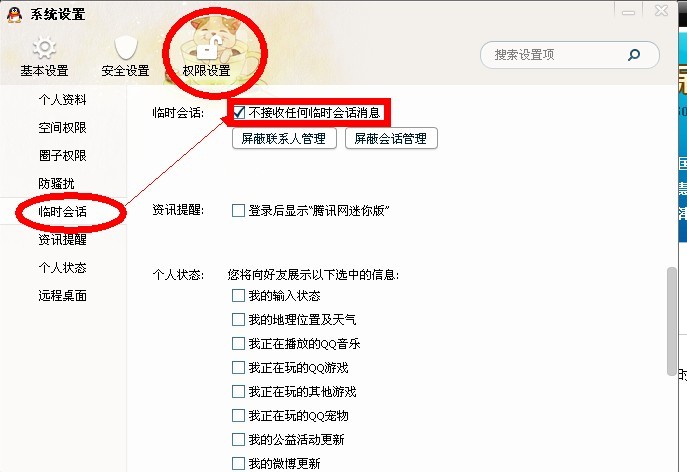Image resolution: width=687 pixels, height=472 pixels.
Task: Check 我的地理位置及天气 option
Action: click(x=238, y=319)
